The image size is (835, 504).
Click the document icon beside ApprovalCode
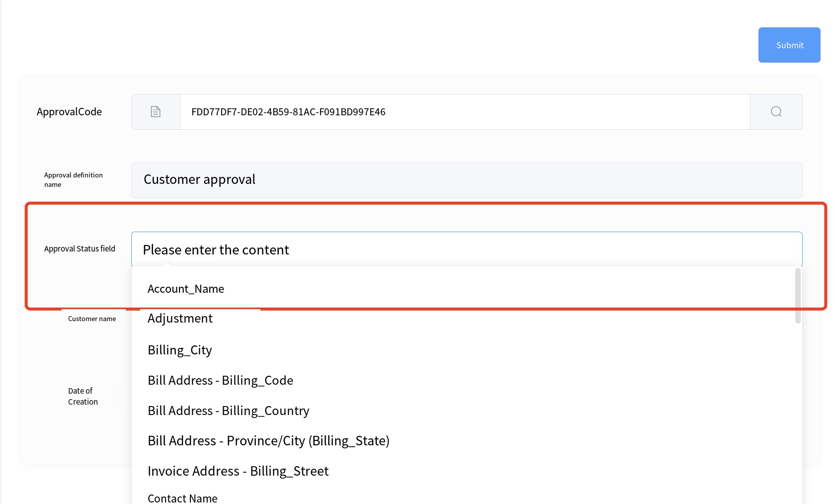click(x=156, y=112)
